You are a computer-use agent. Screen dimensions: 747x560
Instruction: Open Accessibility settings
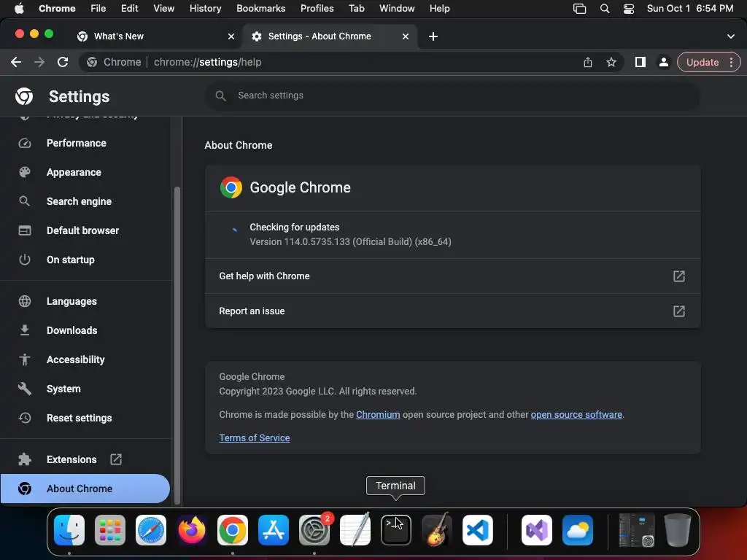pos(75,359)
